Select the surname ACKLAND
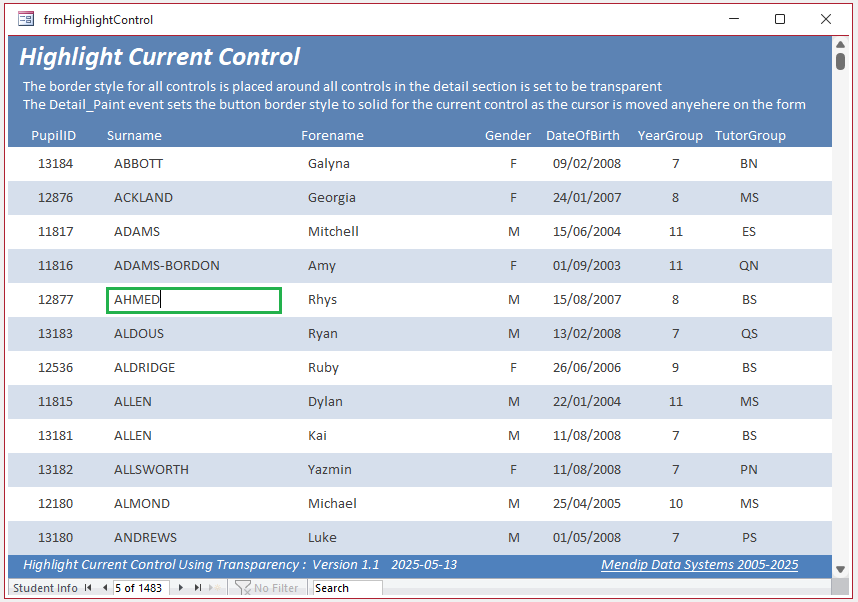This screenshot has height=602, width=858. (143, 198)
